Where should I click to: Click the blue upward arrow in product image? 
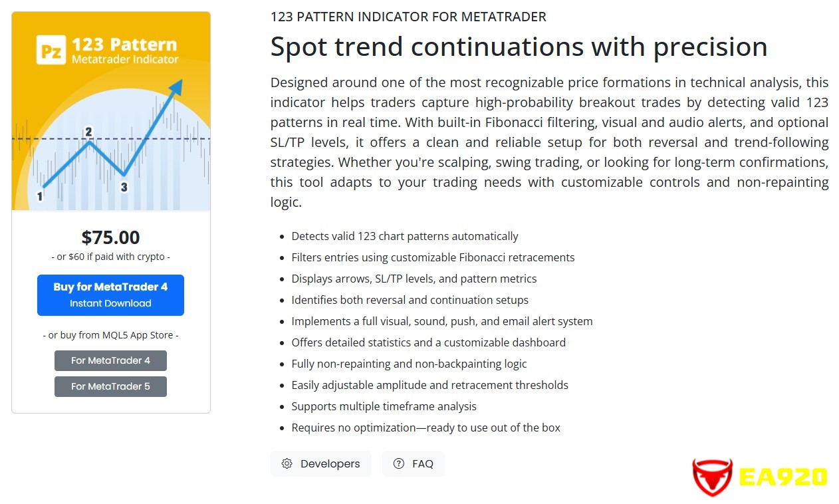tap(176, 87)
